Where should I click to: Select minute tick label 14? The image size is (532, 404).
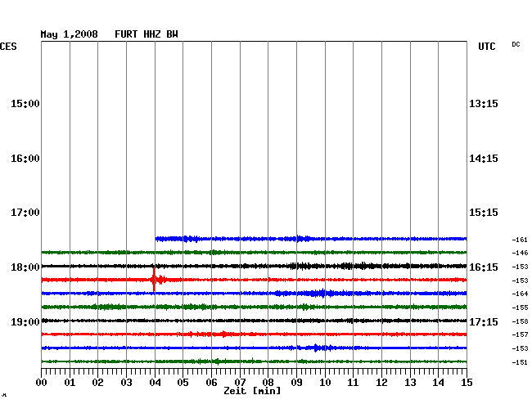(x=438, y=383)
